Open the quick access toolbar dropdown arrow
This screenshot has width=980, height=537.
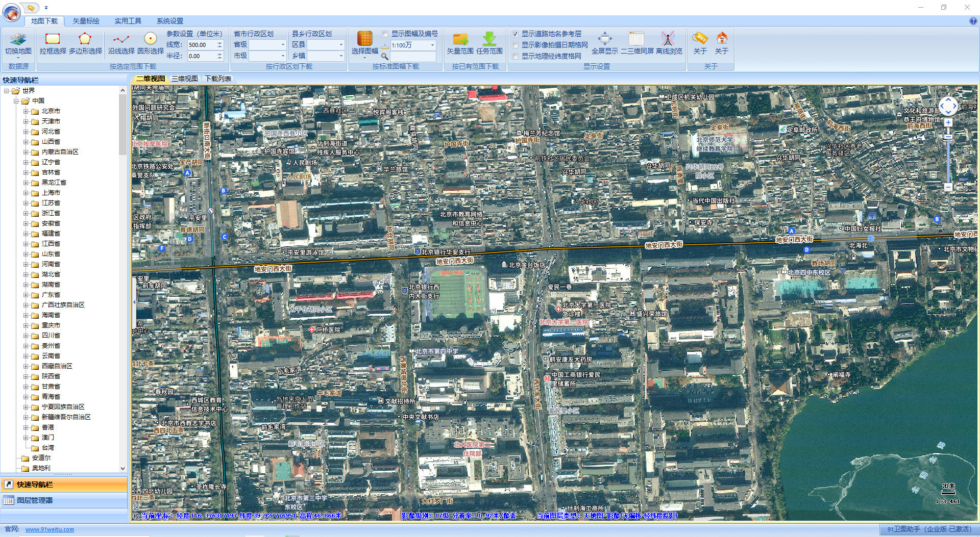(x=46, y=8)
